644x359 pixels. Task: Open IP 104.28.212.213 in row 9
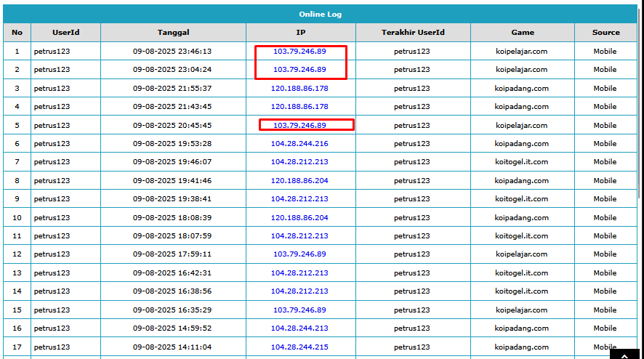(299, 199)
